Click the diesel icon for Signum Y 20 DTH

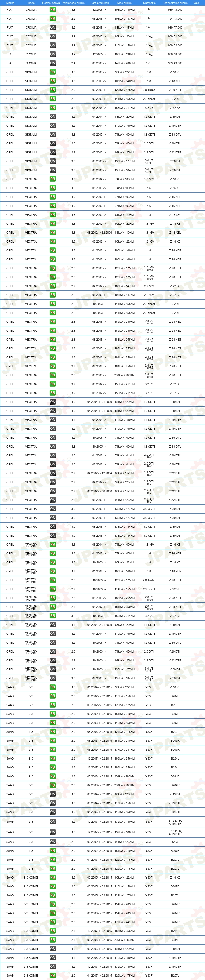(52, 143)
